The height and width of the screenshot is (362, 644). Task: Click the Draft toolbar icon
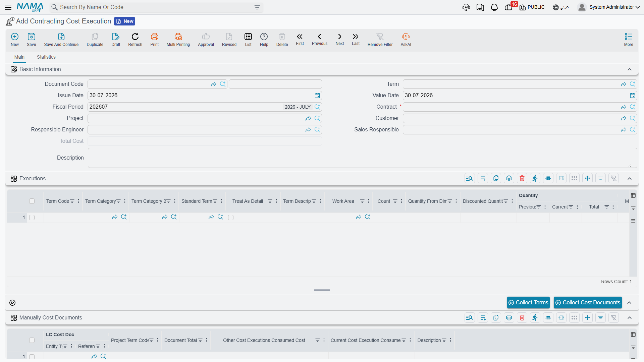(116, 40)
